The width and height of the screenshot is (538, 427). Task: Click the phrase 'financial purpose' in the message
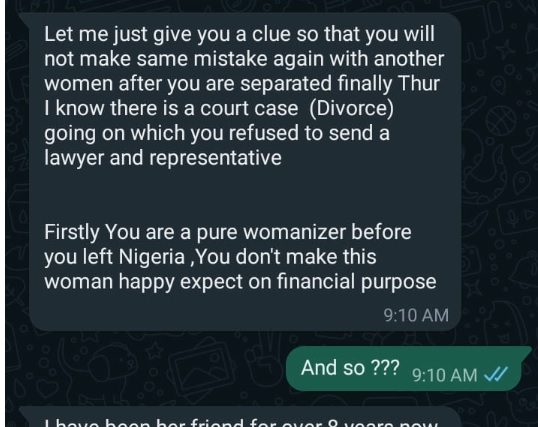click(x=356, y=281)
